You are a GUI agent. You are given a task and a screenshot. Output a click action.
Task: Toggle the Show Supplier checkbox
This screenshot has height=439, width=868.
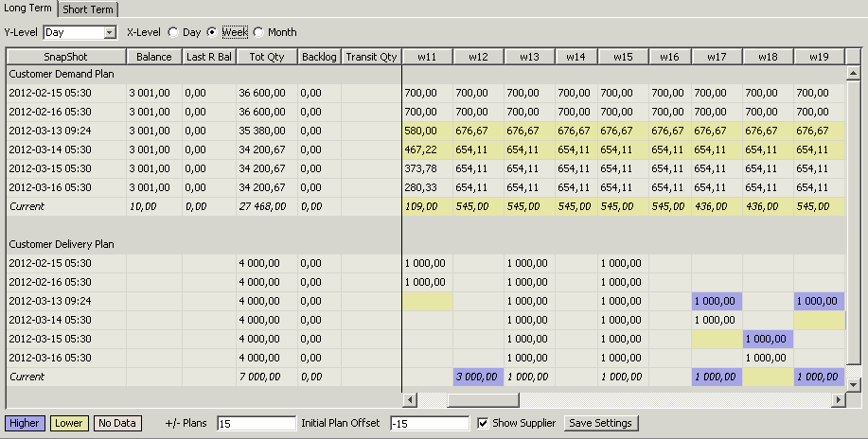click(x=484, y=423)
